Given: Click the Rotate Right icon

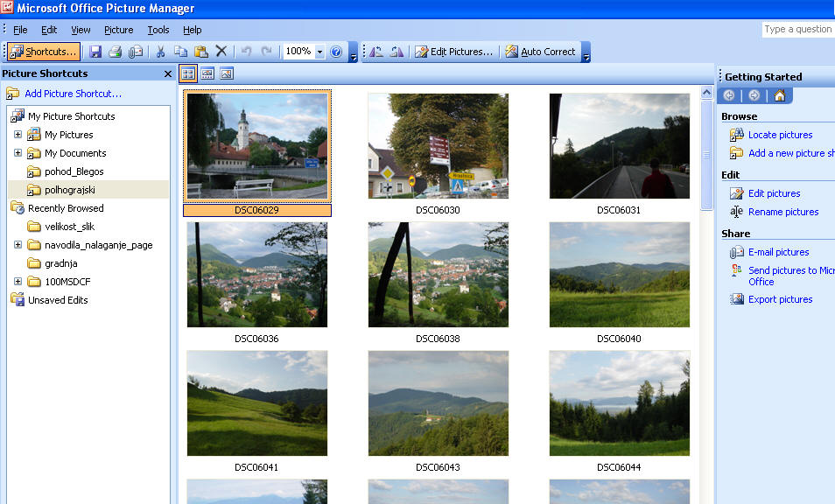Looking at the screenshot, I should click(x=396, y=52).
